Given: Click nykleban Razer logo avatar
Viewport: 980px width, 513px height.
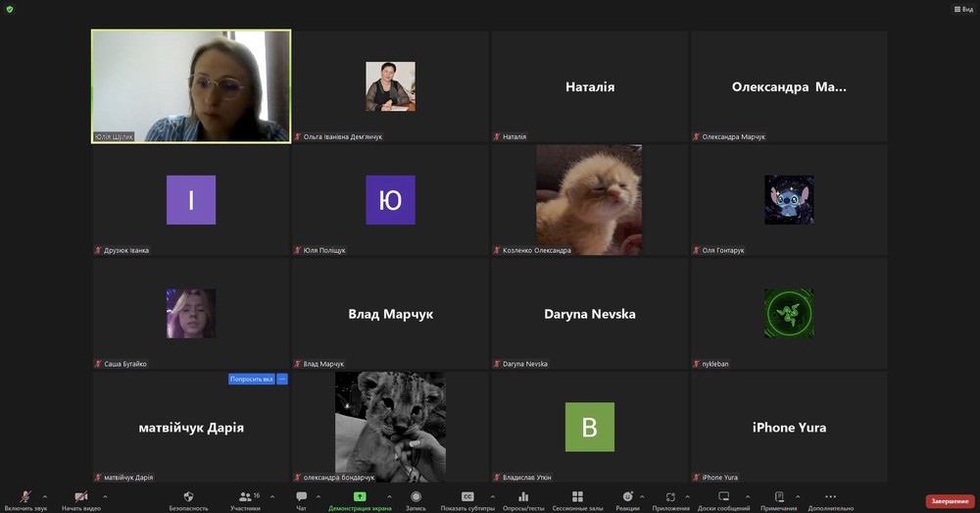Looking at the screenshot, I should [789, 314].
